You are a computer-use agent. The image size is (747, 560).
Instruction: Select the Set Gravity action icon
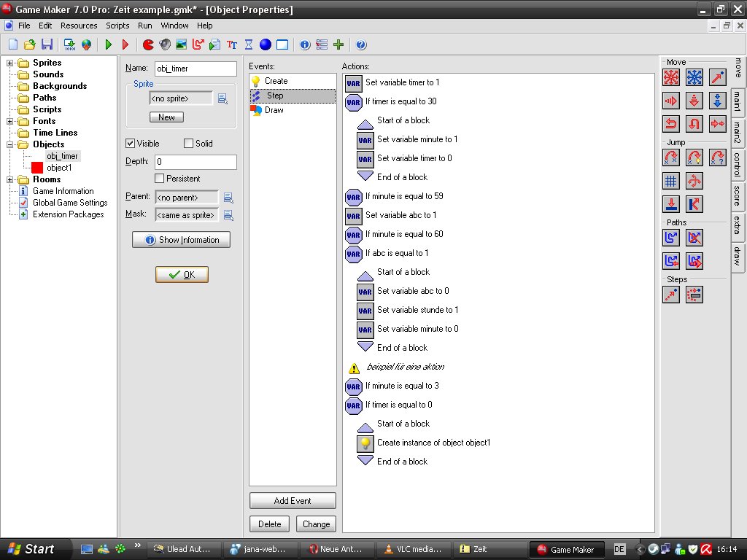(x=718, y=101)
